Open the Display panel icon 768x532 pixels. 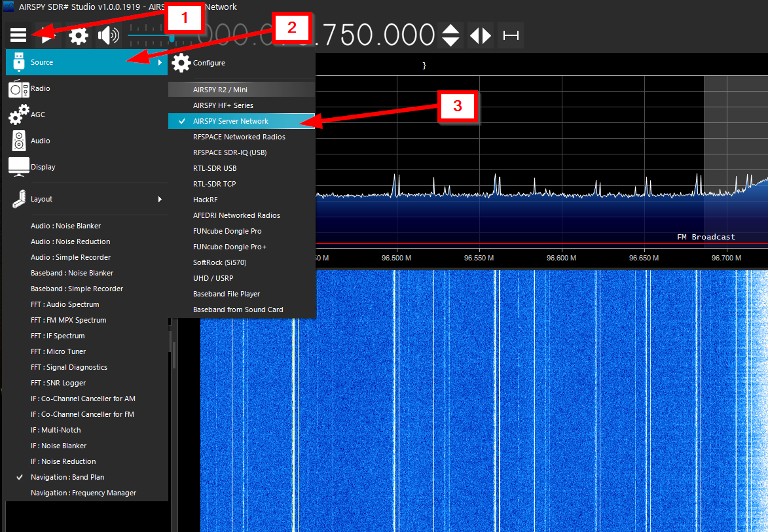pyautogui.click(x=20, y=167)
